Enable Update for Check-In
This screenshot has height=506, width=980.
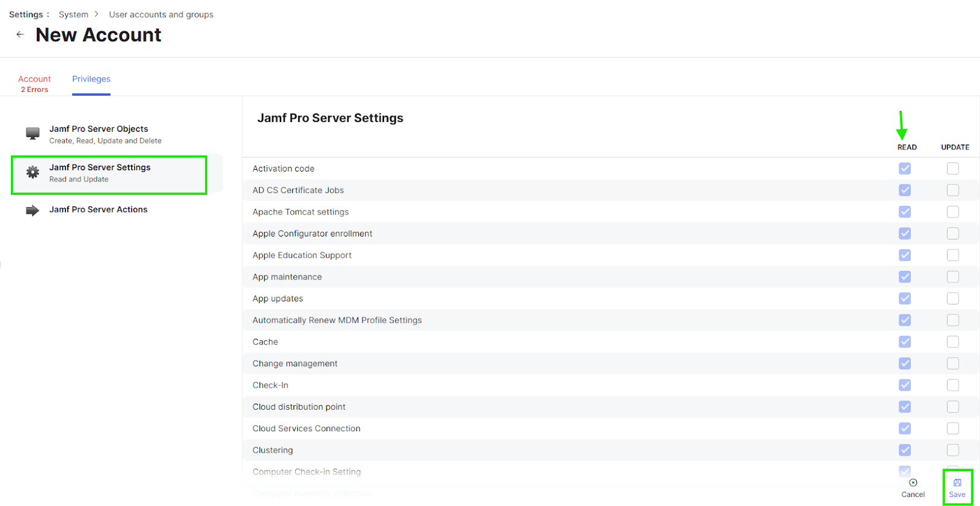point(953,385)
